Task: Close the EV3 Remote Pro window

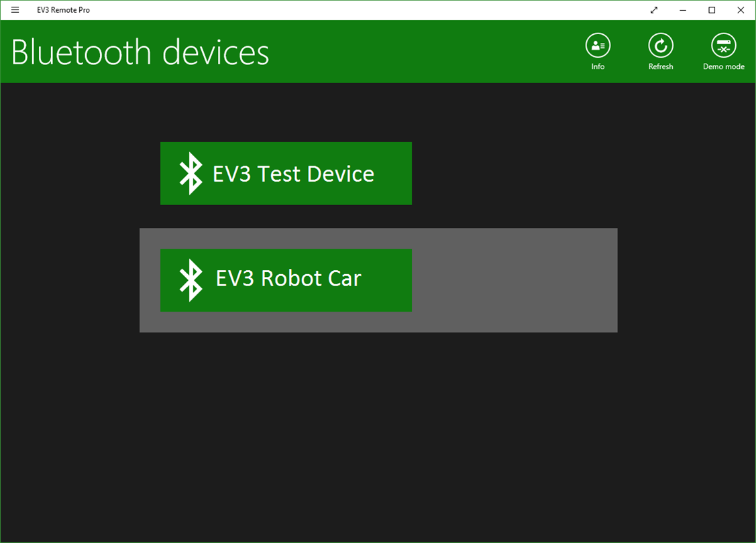Action: pos(741,10)
